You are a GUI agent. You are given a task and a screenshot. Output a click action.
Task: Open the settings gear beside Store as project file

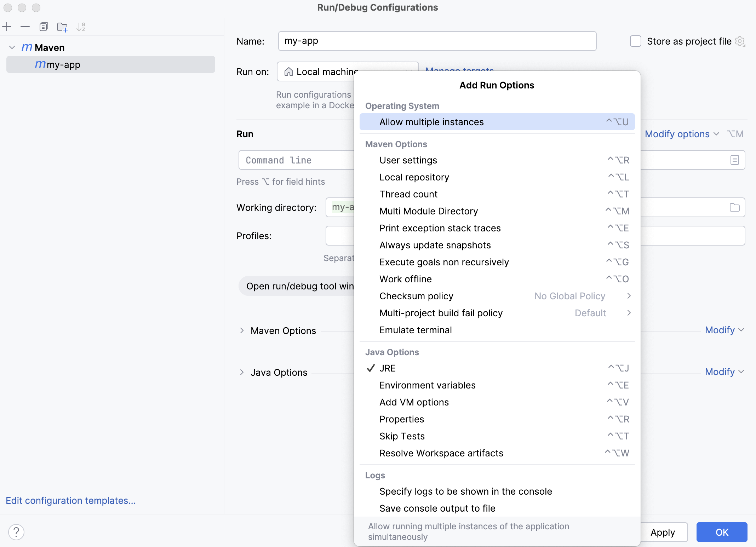(740, 41)
